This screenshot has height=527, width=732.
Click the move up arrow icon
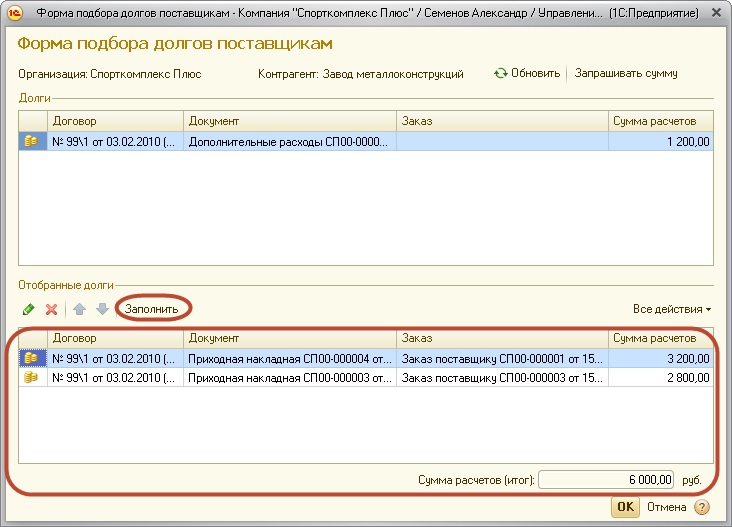point(79,309)
